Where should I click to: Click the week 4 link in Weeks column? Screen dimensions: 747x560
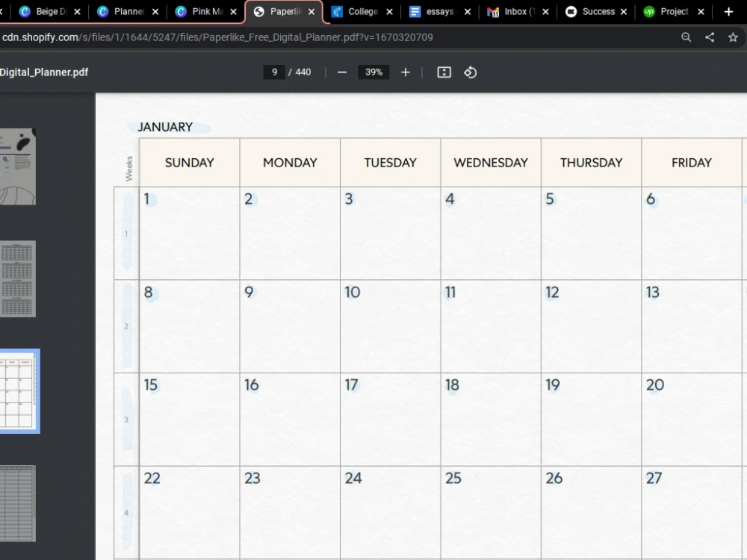point(126,513)
